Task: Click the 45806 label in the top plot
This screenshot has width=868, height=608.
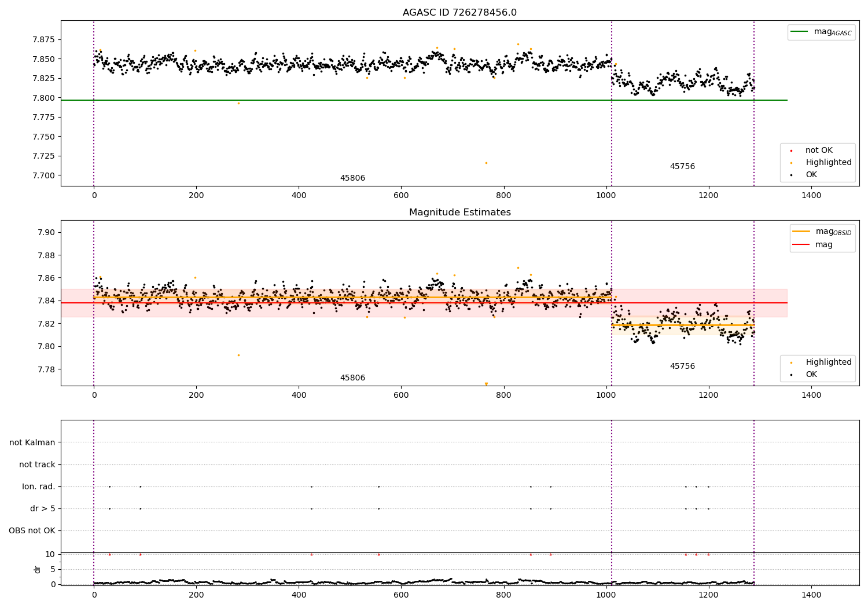Action: point(352,178)
